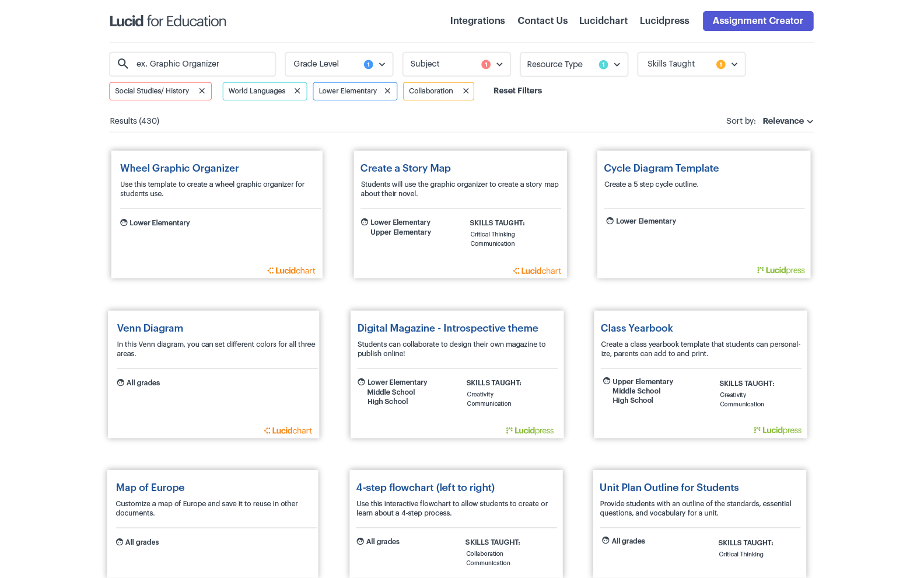Click the Grade Level blue count badge
This screenshot has width=924, height=578.
(369, 64)
